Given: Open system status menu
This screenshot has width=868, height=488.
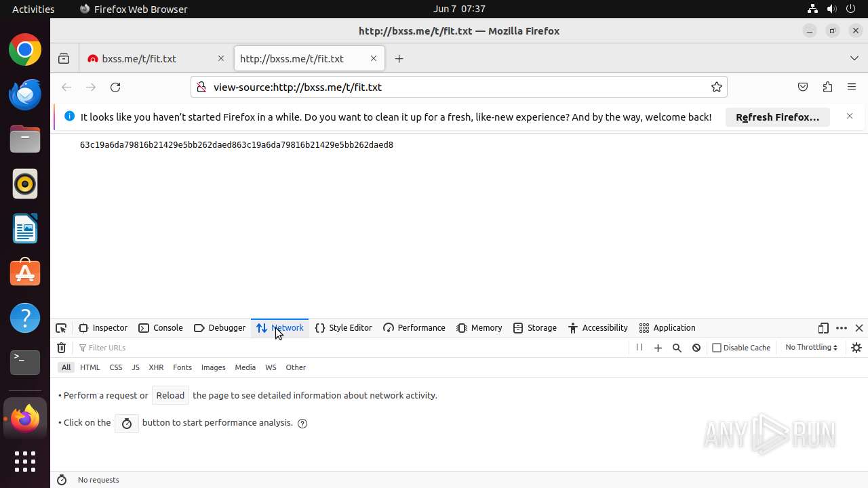Looking at the screenshot, I should pyautogui.click(x=831, y=9).
